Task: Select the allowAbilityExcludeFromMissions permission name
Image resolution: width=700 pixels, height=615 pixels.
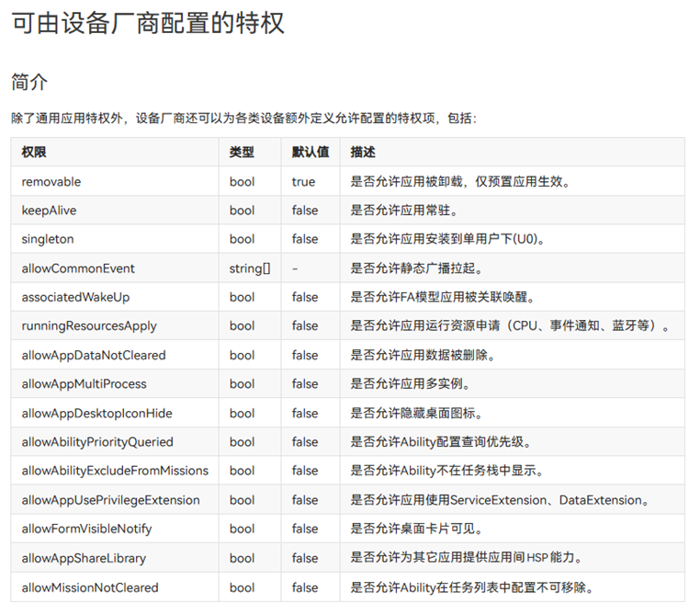Action: pyautogui.click(x=115, y=471)
